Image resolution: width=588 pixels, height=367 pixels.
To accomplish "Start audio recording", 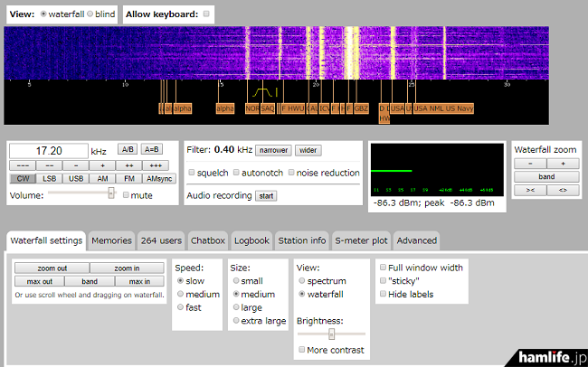I will pyautogui.click(x=266, y=195).
